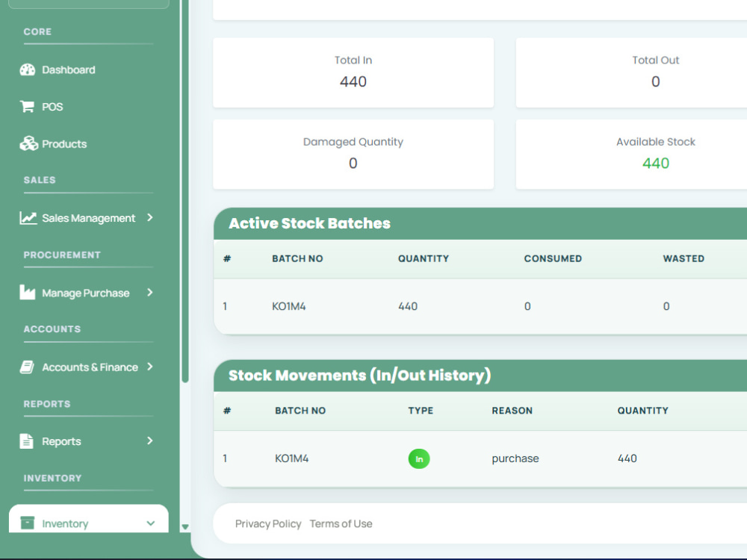Click the SALES section label
The height and width of the screenshot is (560, 747).
tap(40, 180)
